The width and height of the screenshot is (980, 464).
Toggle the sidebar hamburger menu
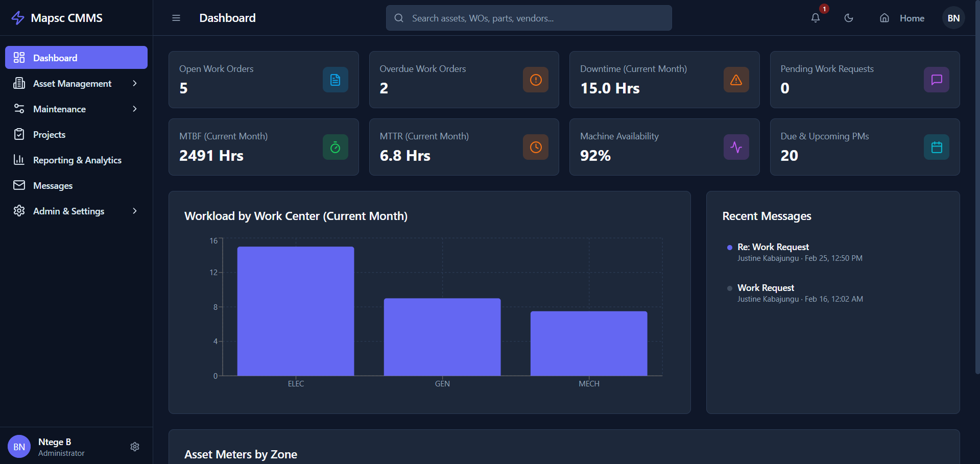coord(176,18)
